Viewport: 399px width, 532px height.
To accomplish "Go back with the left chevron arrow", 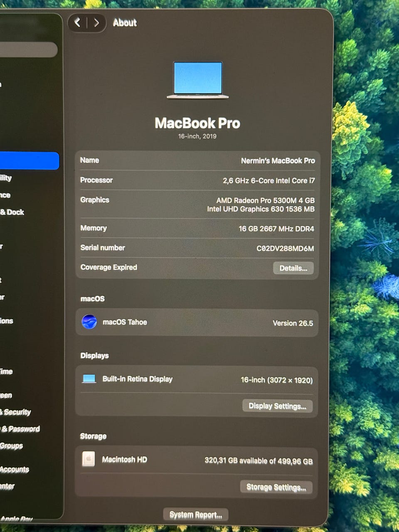I will point(77,22).
